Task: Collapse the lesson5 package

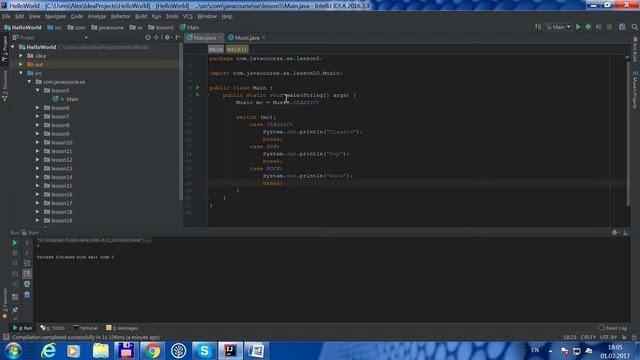Action: 38,90
